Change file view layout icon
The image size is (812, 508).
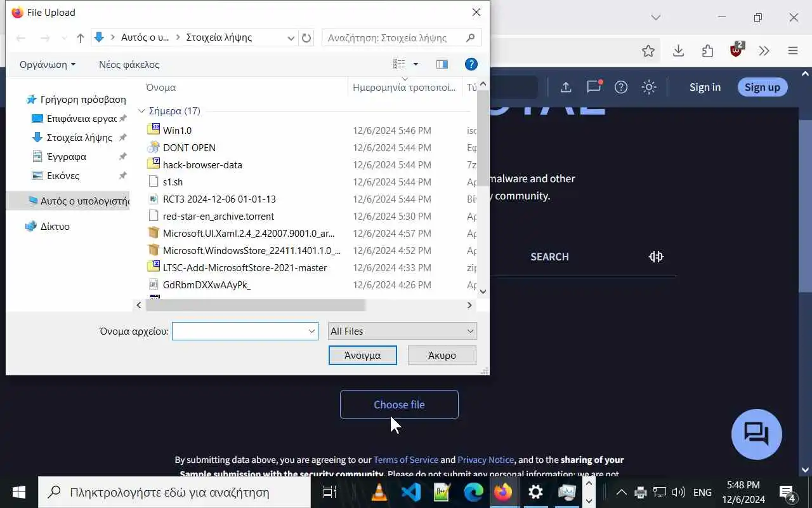[x=399, y=64]
